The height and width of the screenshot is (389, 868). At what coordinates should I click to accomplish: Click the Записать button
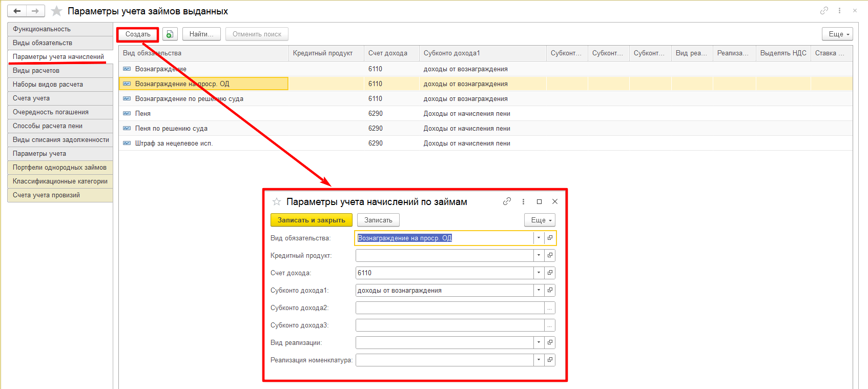378,220
